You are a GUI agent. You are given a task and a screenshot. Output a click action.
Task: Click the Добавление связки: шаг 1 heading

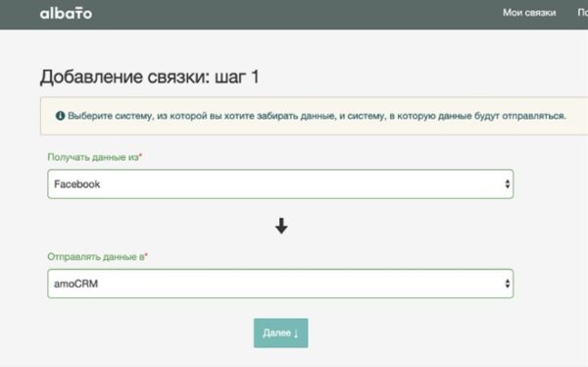pos(150,77)
